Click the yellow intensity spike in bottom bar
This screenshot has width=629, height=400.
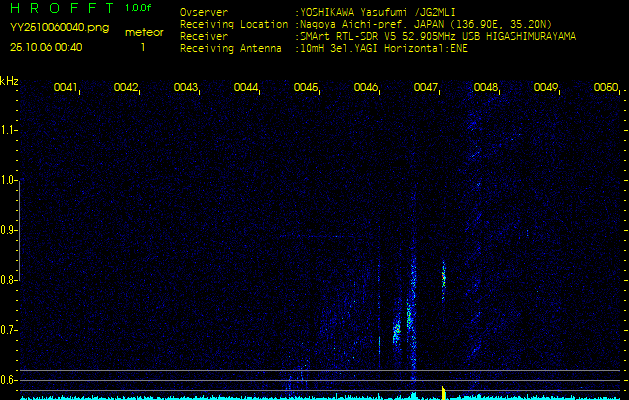coord(443,393)
